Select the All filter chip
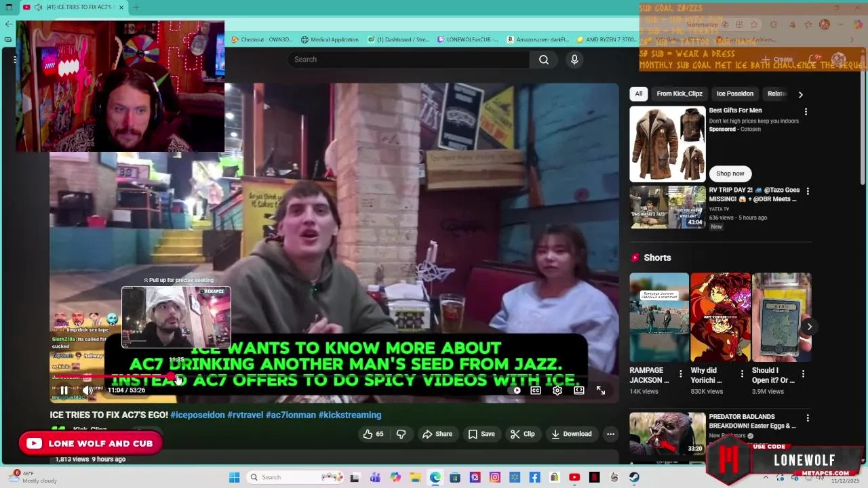Image resolution: width=868 pixels, height=488 pixels. point(638,94)
